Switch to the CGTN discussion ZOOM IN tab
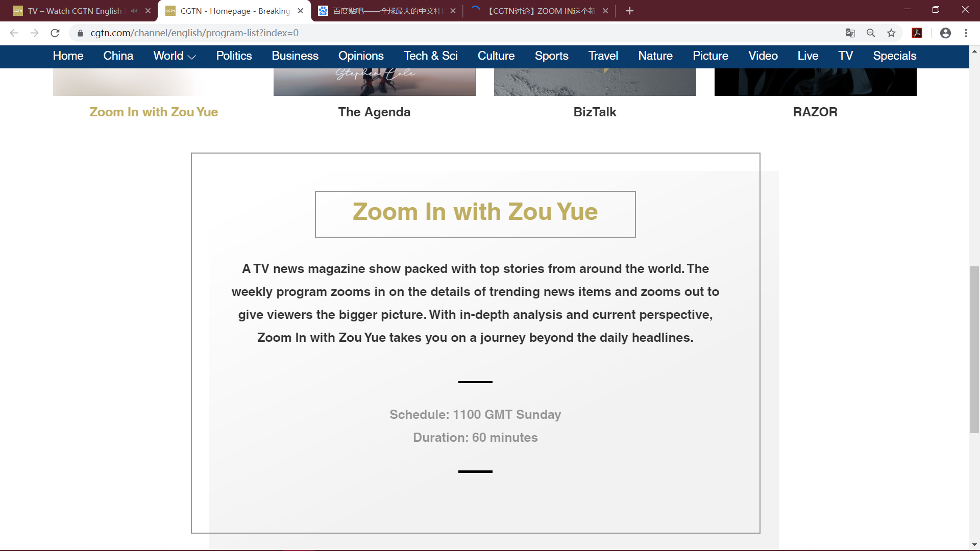Image resolution: width=980 pixels, height=551 pixels. [x=540, y=11]
